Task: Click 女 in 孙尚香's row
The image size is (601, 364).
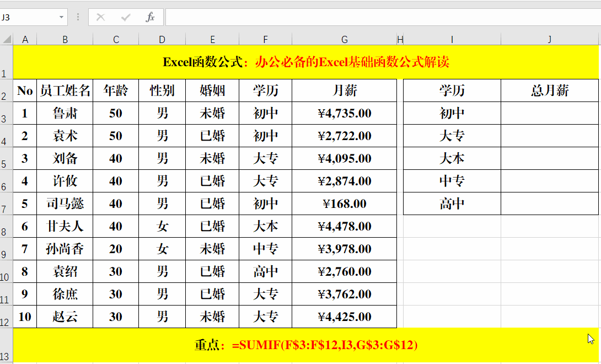Action: tap(162, 249)
